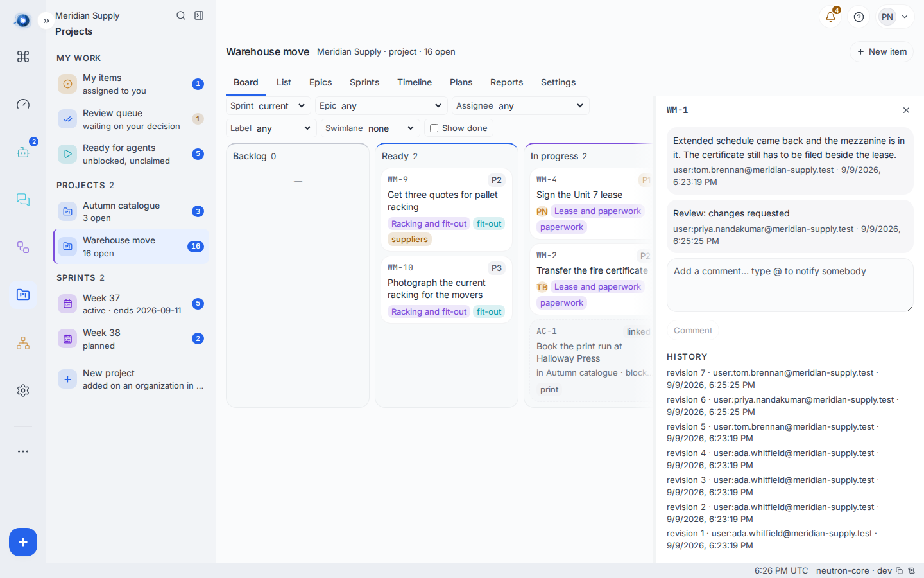Open notifications bell with 4 alerts

[830, 17]
